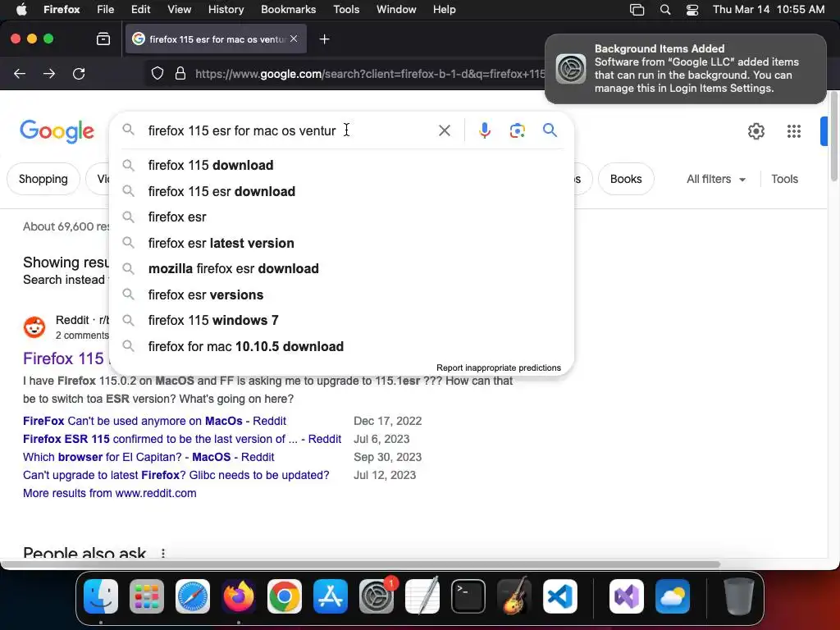The image size is (840, 630).
Task: Open the search Tools button
Action: point(784,179)
